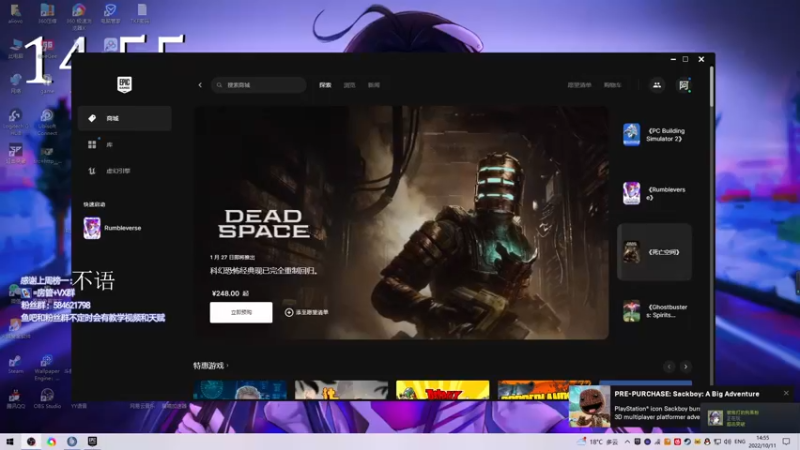Viewport: 800px width, 450px height.
Task: Open the Windows Start menu
Action: tap(10, 441)
